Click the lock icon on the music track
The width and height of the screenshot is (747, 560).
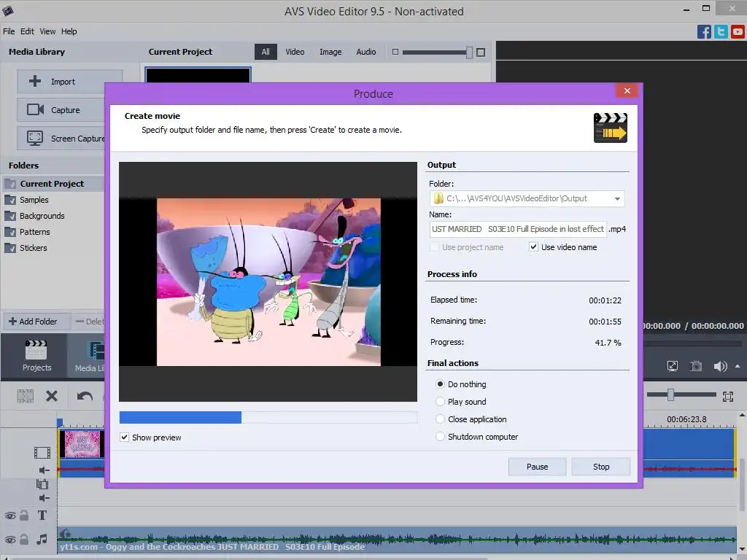coord(24,539)
